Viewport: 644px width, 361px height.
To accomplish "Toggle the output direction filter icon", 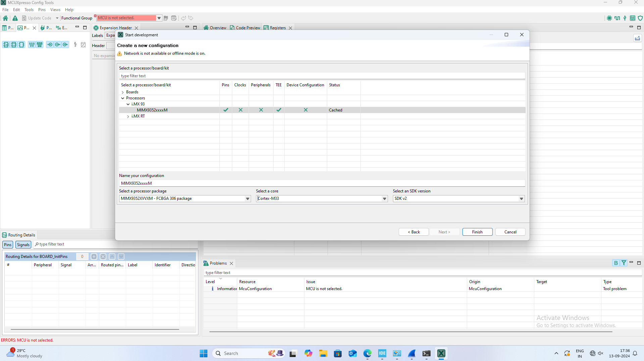I will click(x=58, y=45).
